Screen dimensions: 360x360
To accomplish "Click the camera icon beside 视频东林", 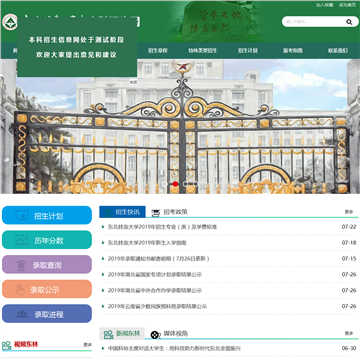I will coord(7,345).
